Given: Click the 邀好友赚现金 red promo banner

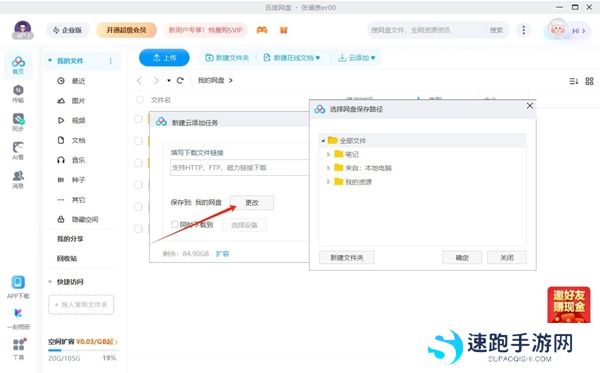Looking at the screenshot, I should click(569, 305).
